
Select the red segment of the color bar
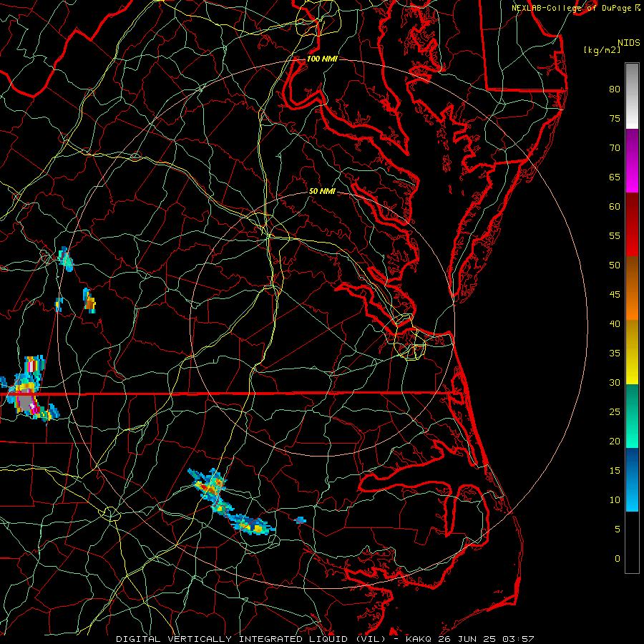tap(632, 225)
